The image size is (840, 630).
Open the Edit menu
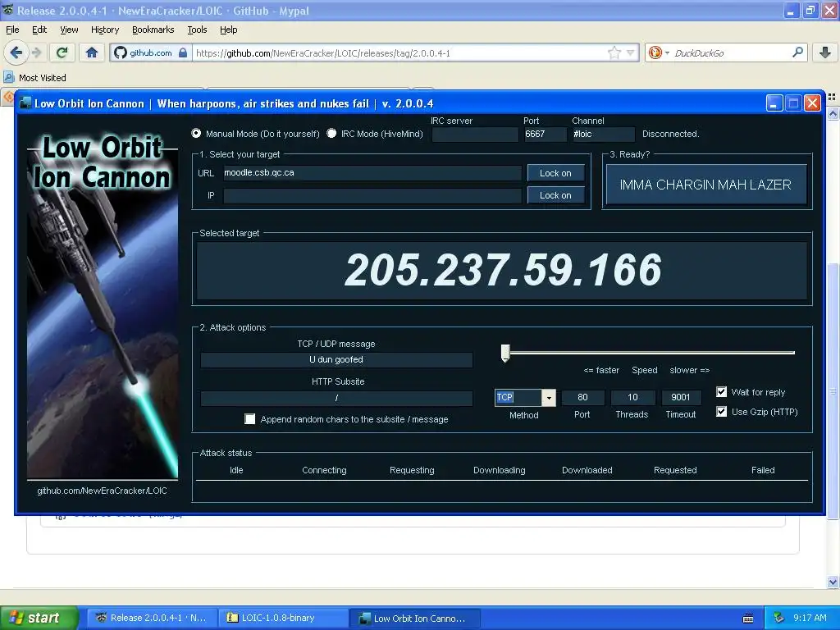point(39,30)
